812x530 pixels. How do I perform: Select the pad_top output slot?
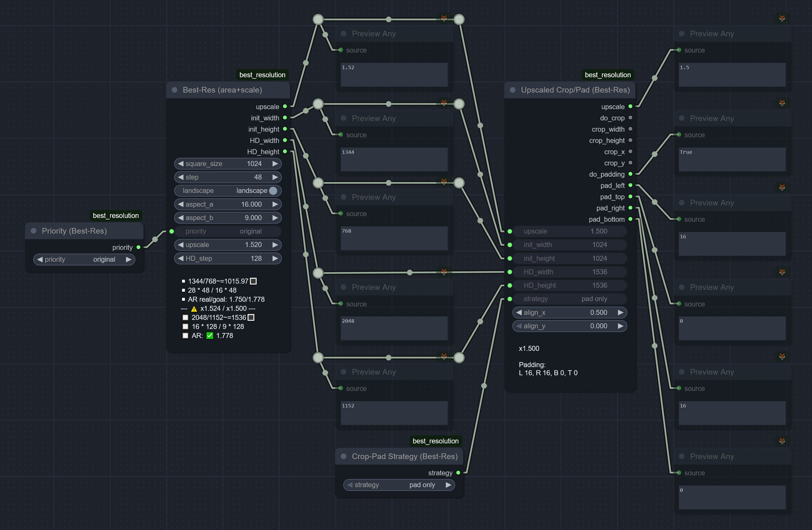(x=630, y=197)
